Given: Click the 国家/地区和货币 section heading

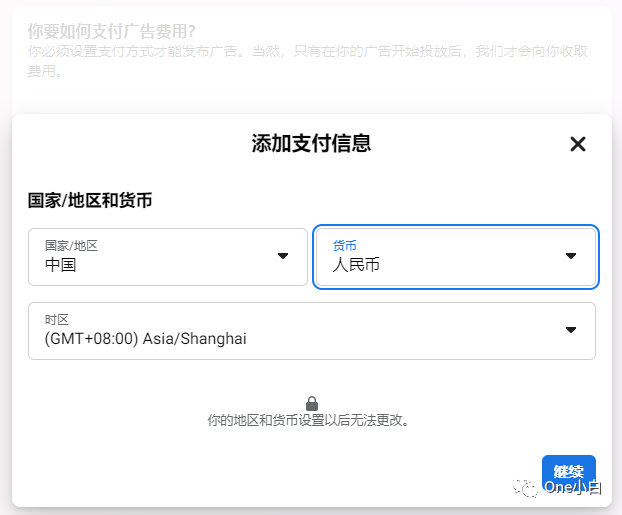Looking at the screenshot, I should (90, 200).
